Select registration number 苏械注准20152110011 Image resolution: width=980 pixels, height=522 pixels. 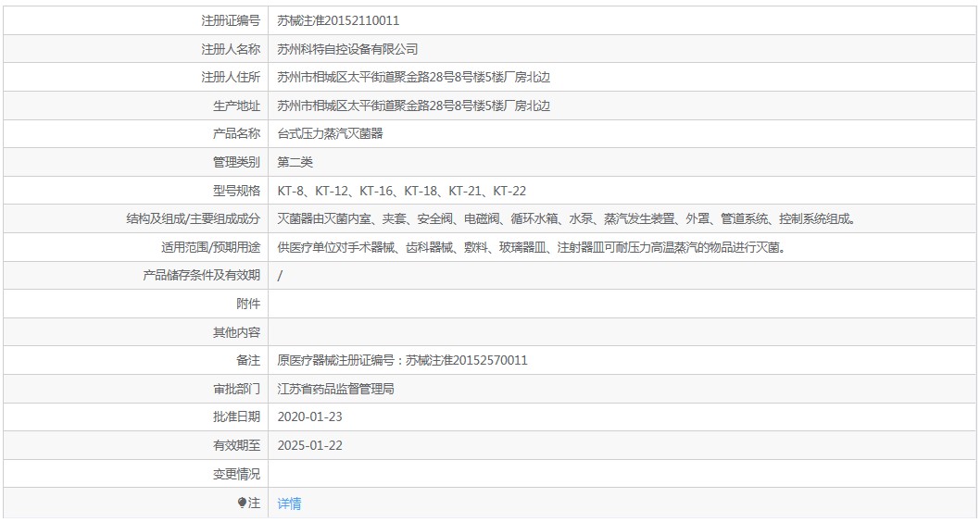click(x=338, y=20)
